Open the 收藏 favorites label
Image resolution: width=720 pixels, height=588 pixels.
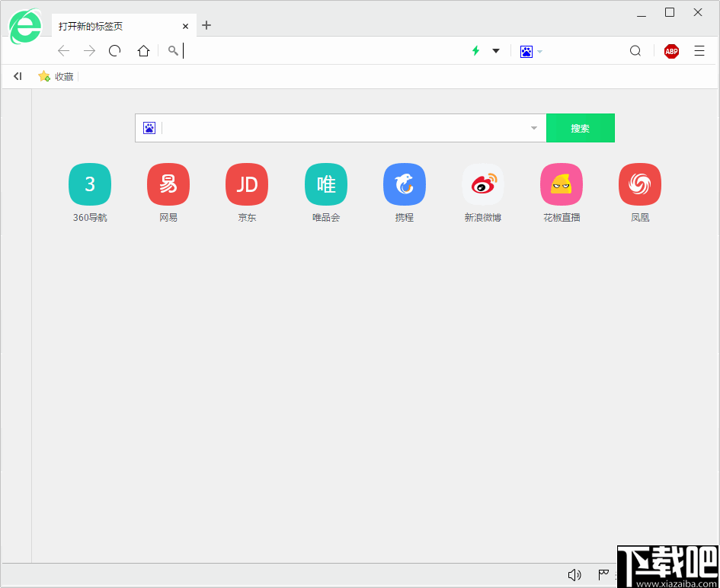coord(64,77)
